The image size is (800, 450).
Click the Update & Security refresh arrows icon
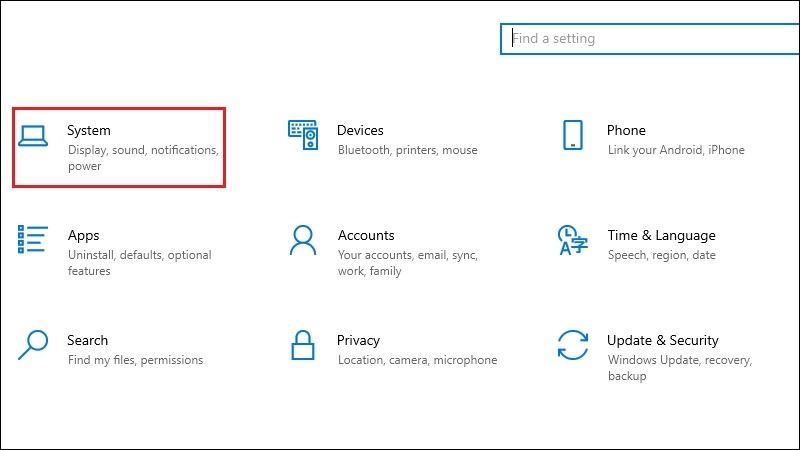(x=572, y=345)
